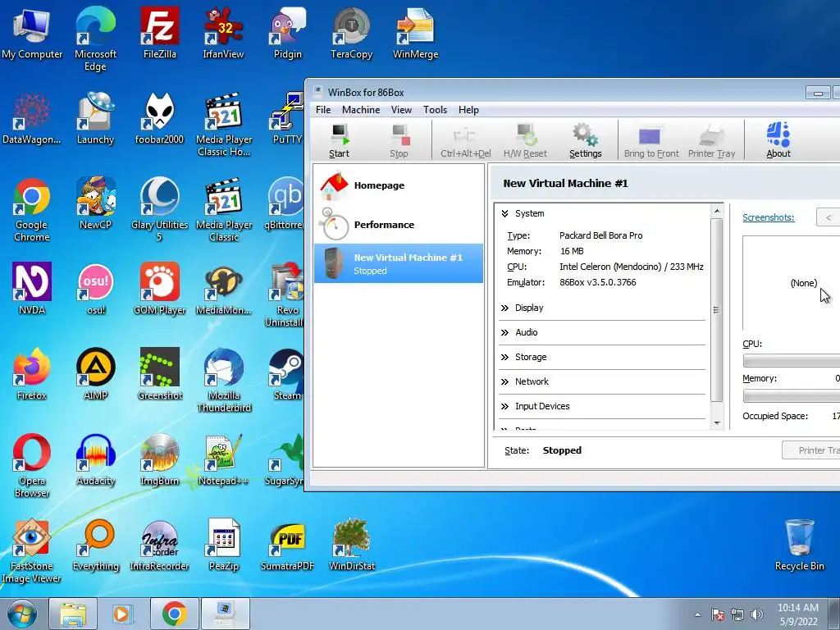Open Audacity desktop icon

pyautogui.click(x=96, y=459)
